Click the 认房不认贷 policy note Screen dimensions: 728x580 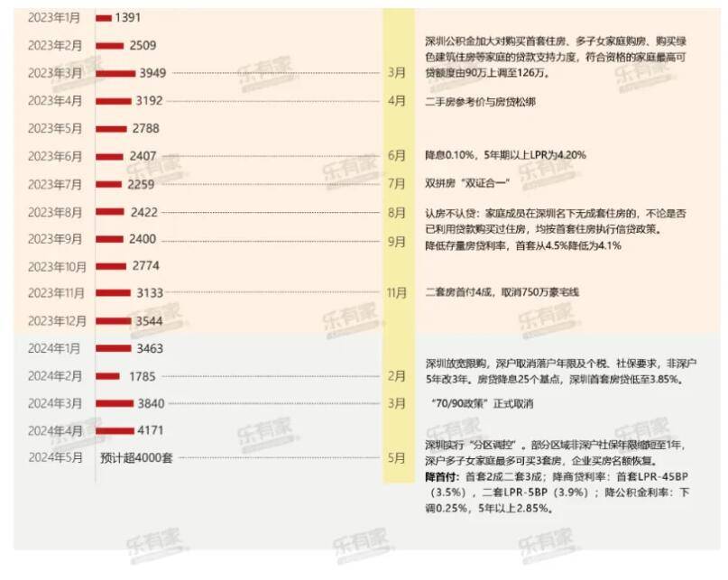point(556,221)
